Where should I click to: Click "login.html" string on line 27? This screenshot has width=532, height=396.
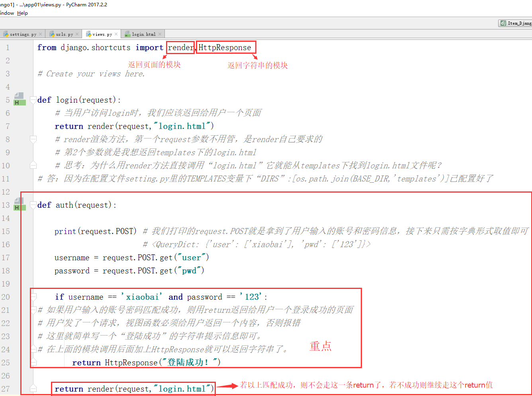(182, 389)
